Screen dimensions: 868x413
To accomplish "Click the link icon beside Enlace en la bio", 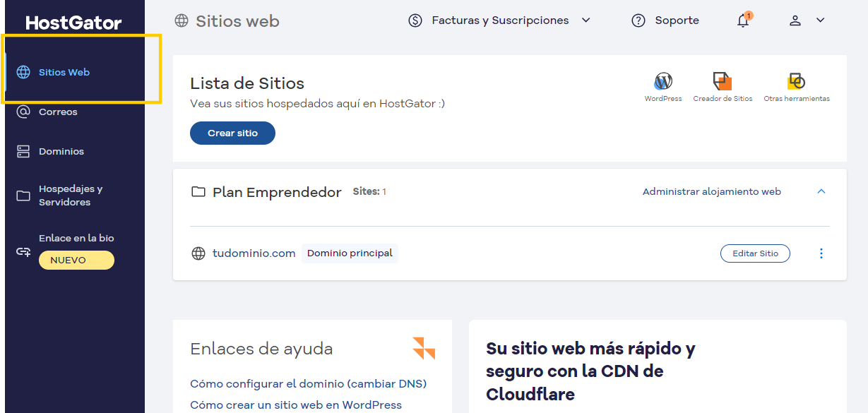I will pos(23,251).
